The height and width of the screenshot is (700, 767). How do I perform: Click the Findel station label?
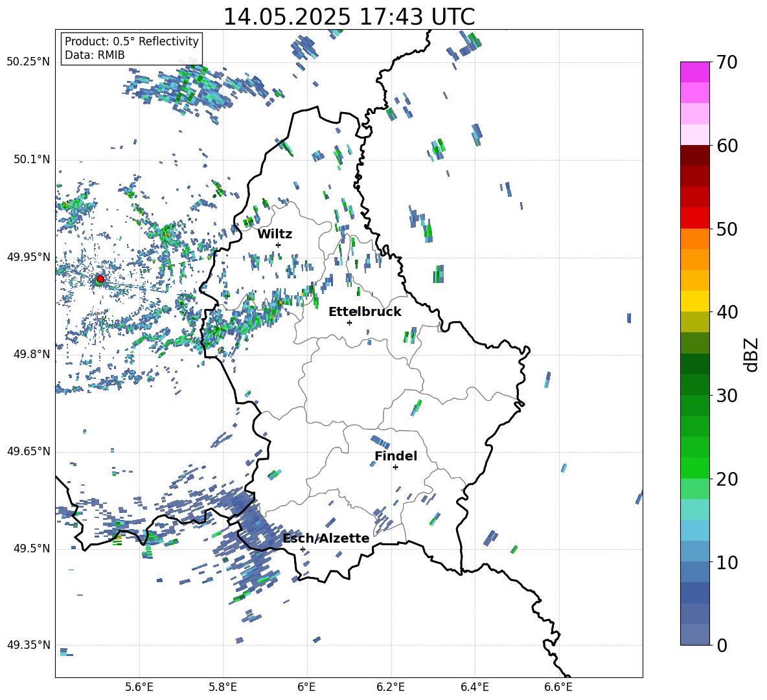pos(396,456)
